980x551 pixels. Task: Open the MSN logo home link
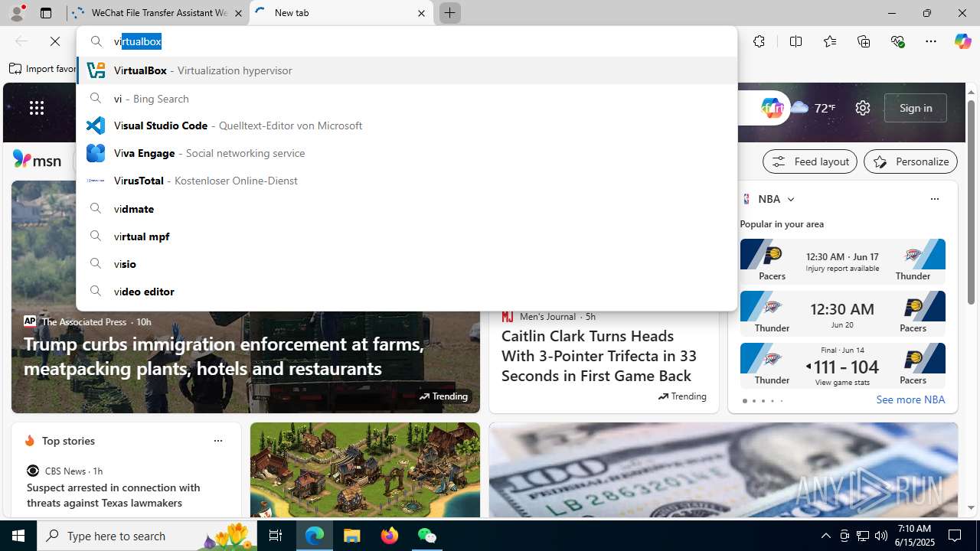(x=37, y=160)
